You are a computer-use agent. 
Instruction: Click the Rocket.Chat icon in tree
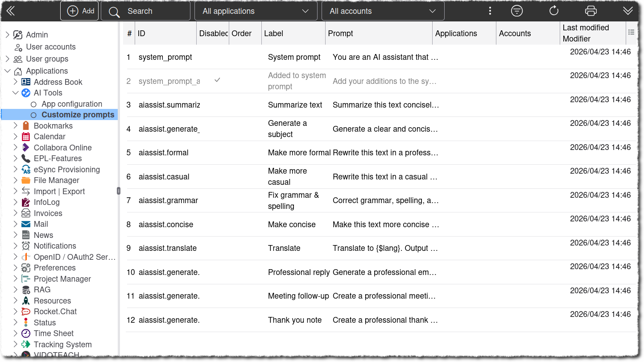tap(26, 312)
